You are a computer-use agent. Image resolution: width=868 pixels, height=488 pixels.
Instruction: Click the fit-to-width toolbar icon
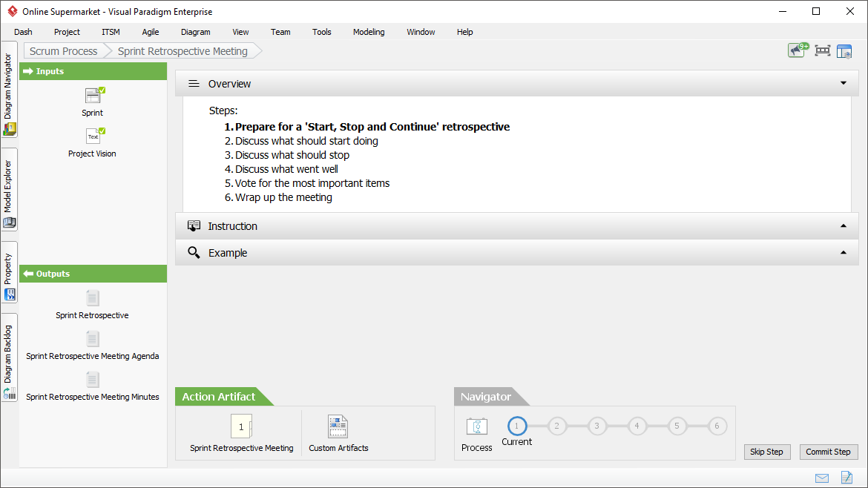(x=823, y=51)
